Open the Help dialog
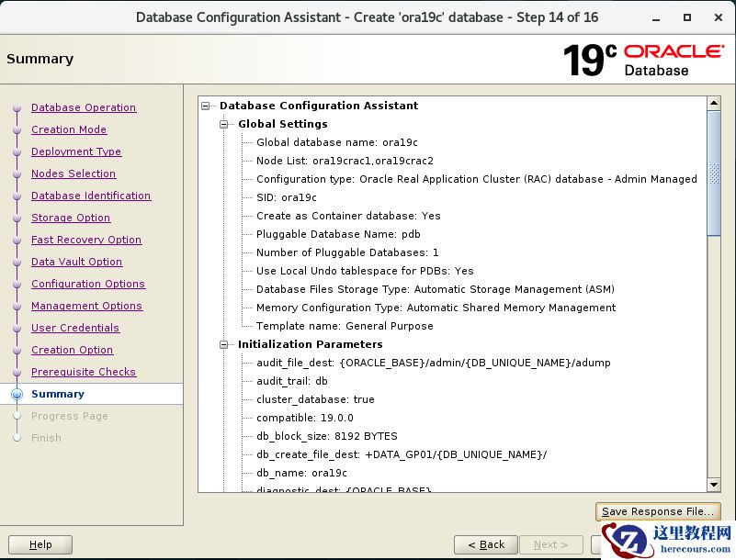Viewport: 736px width, 560px height. coord(40,544)
